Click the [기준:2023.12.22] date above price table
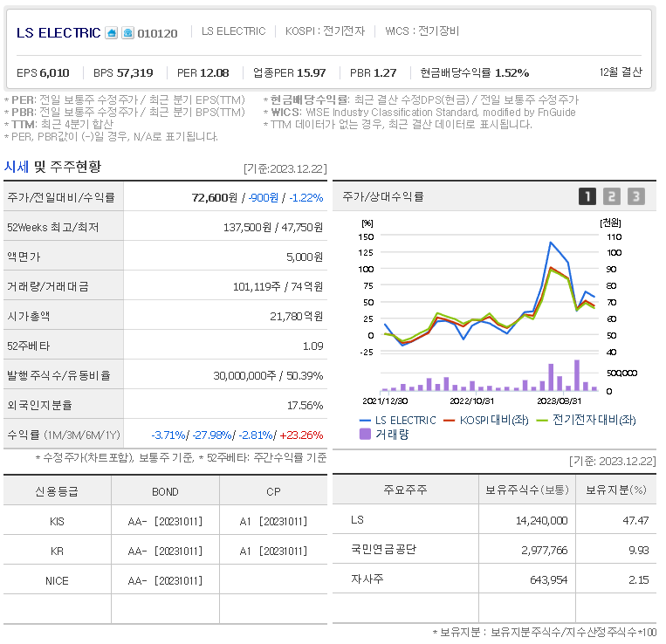Image resolution: width=666 pixels, height=644 pixels. tap(285, 168)
